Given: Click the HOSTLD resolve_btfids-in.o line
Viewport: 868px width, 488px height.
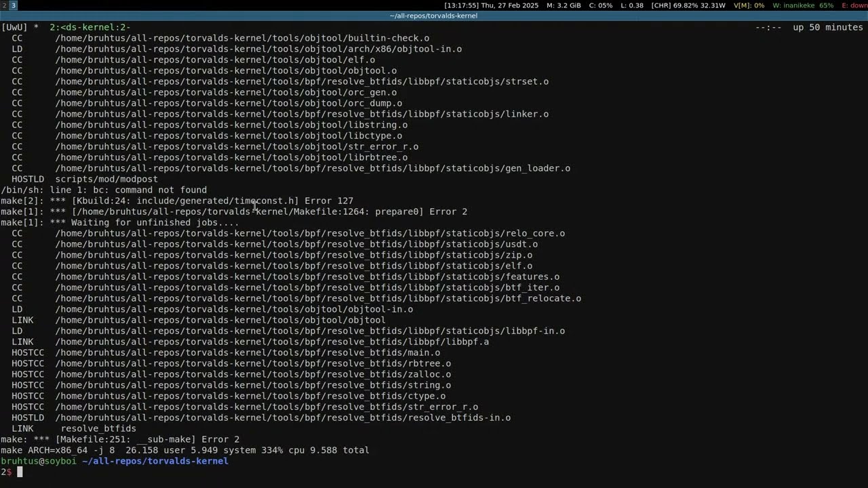Looking at the screenshot, I should click(x=261, y=418).
